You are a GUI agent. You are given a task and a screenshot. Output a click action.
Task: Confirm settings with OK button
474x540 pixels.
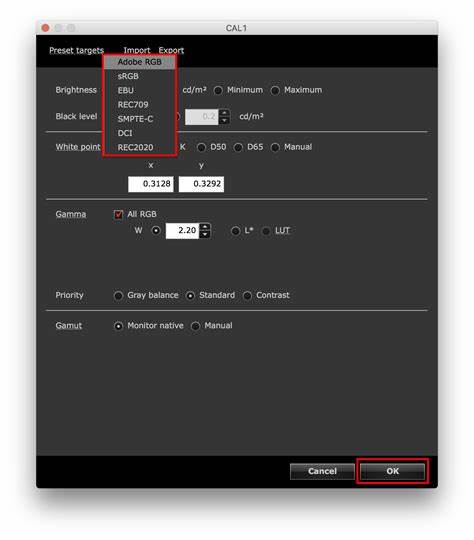[392, 471]
